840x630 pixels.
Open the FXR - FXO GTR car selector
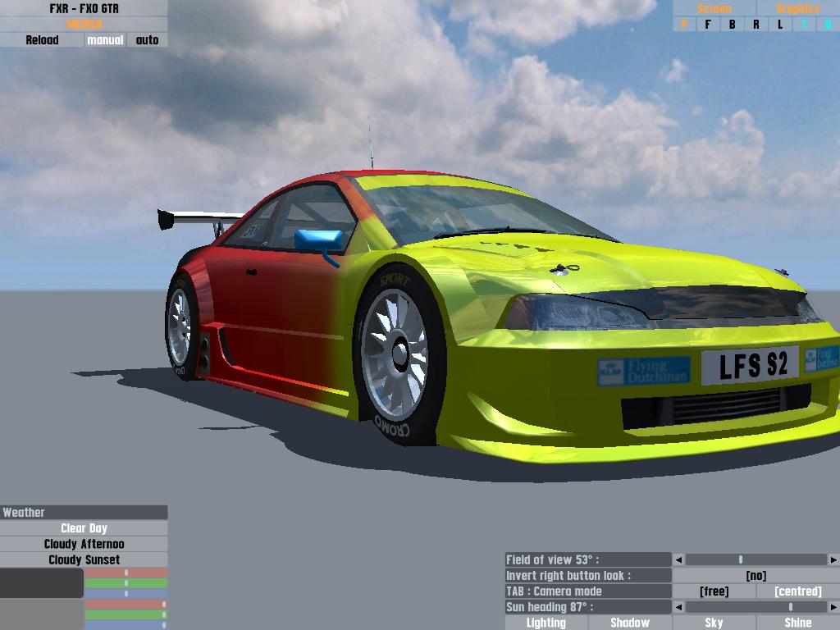pyautogui.click(x=84, y=8)
